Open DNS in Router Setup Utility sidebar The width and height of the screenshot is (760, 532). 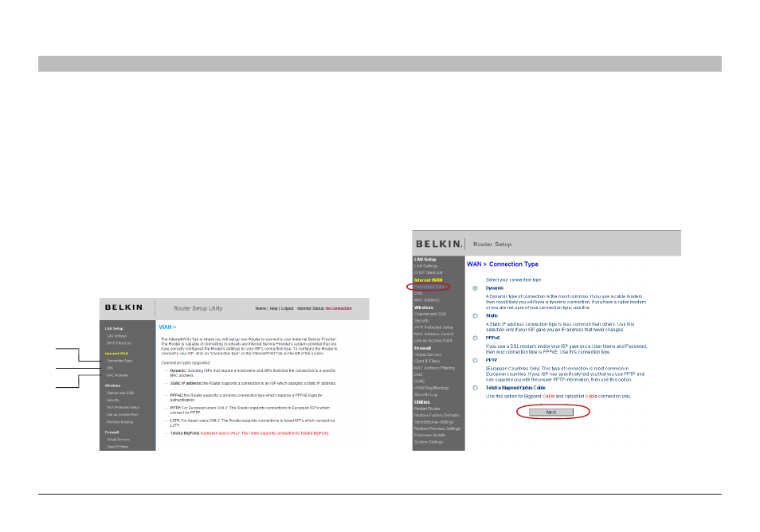(x=110, y=368)
